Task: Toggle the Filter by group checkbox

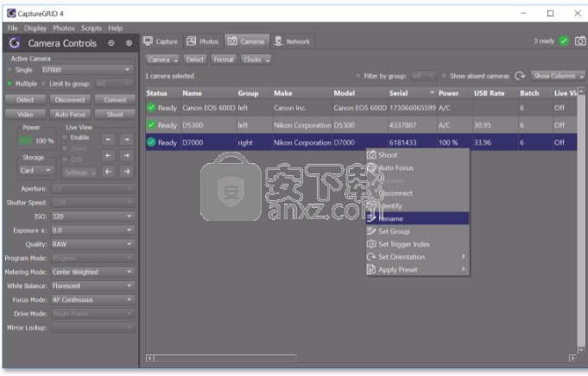Action: (x=358, y=76)
